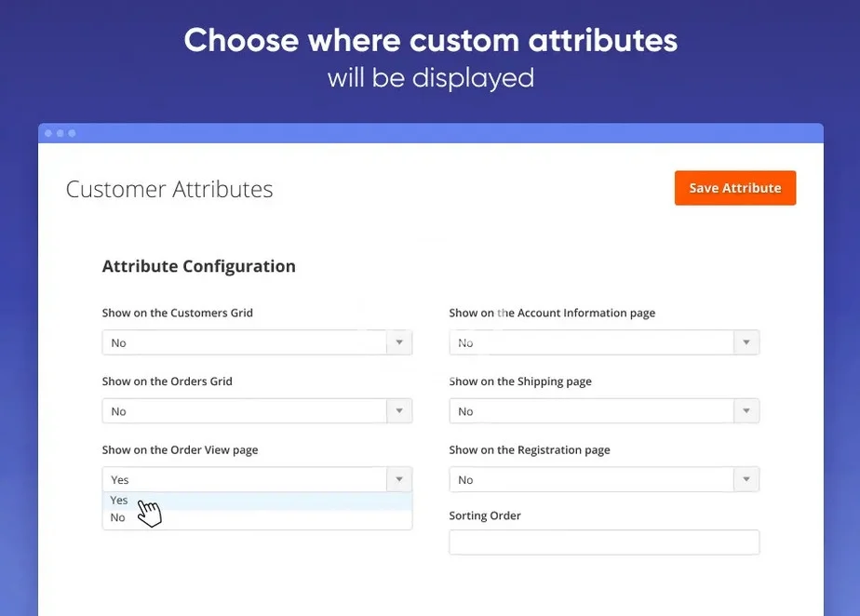Open the Registration page select field
This screenshot has width=860, height=616.
coord(591,480)
